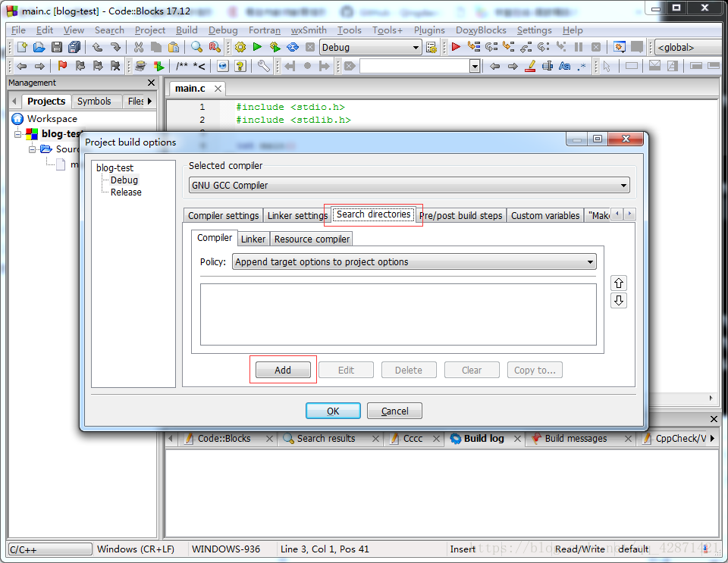
Task: Open the Search results log tab
Action: point(326,439)
